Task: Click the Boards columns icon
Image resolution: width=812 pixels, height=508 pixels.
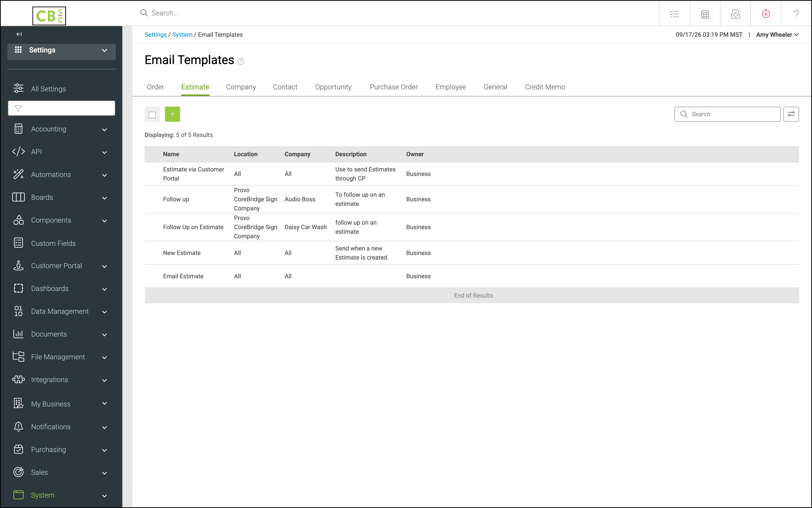Action: tap(18, 197)
